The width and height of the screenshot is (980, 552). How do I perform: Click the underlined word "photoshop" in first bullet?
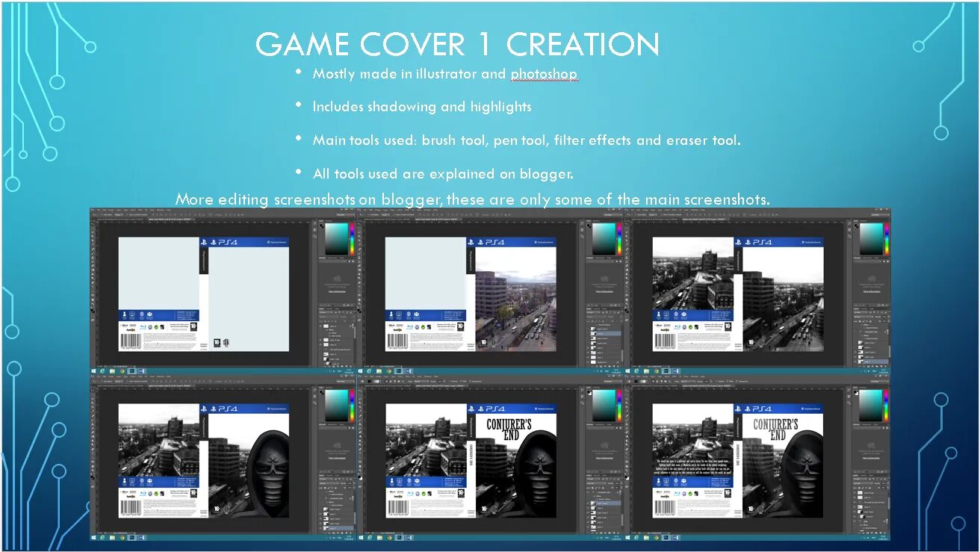(x=544, y=74)
